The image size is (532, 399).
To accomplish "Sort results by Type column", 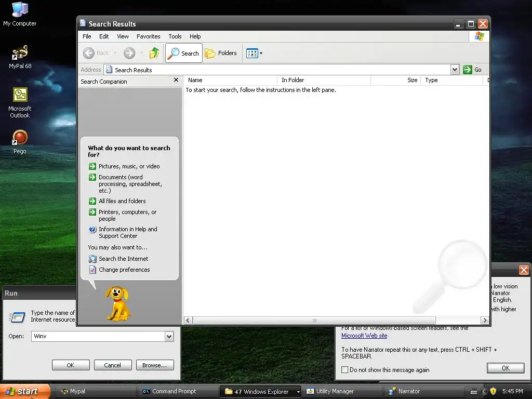I will tap(451, 80).
